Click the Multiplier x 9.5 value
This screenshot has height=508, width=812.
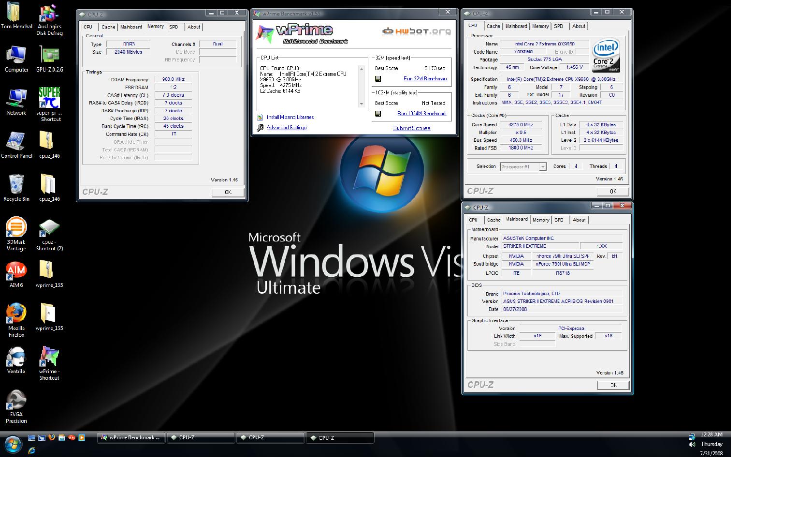(521, 132)
